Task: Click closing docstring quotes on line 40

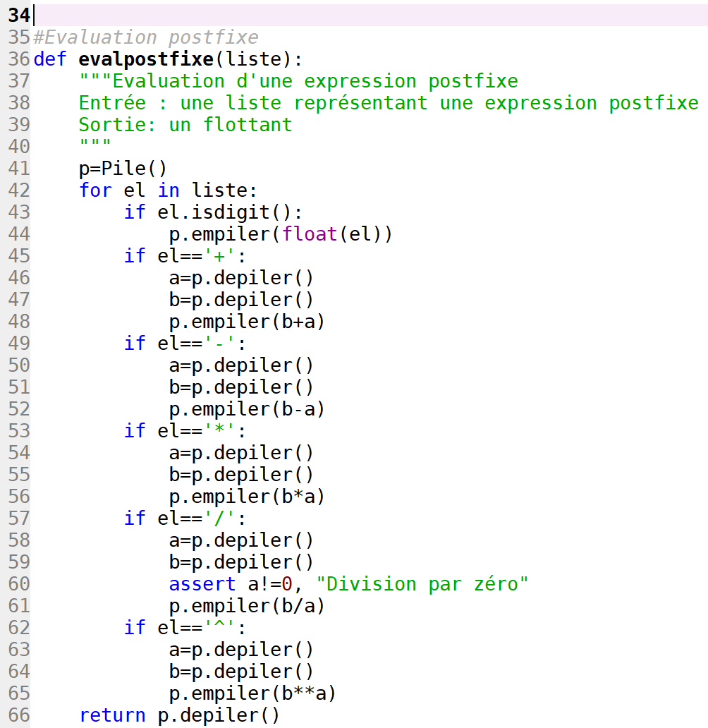Action: pyautogui.click(x=95, y=143)
